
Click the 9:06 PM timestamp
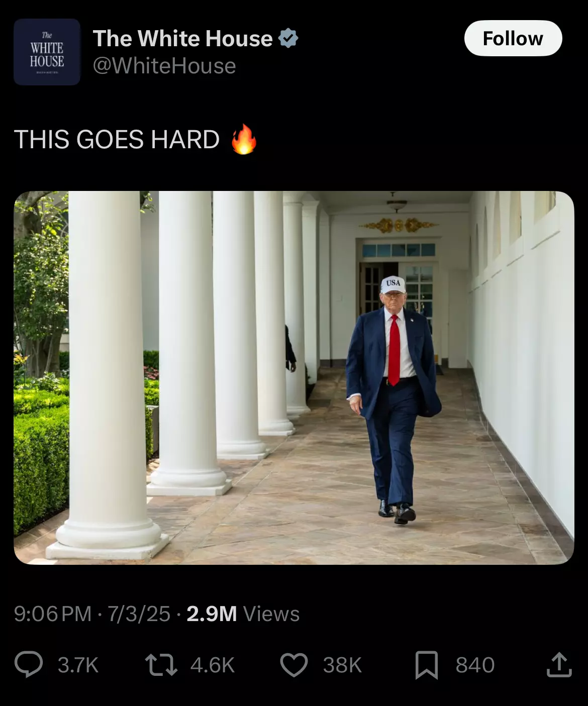pos(53,614)
